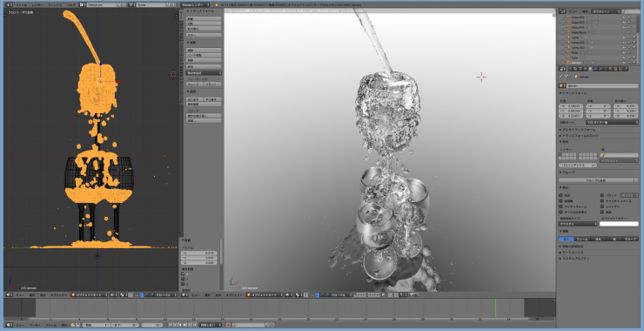Open the Scene properties tab icon
644x331 pixels.
click(580, 69)
